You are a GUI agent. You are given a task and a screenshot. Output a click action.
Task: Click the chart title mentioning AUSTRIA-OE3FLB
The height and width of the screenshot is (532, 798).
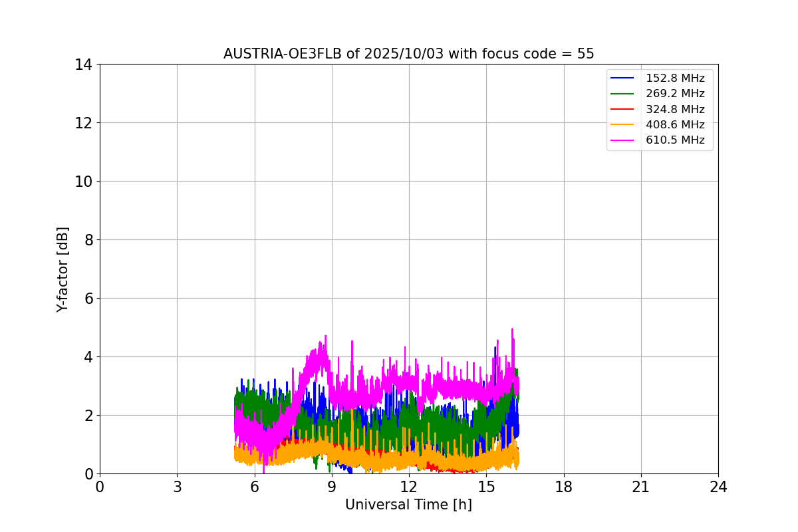[408, 54]
